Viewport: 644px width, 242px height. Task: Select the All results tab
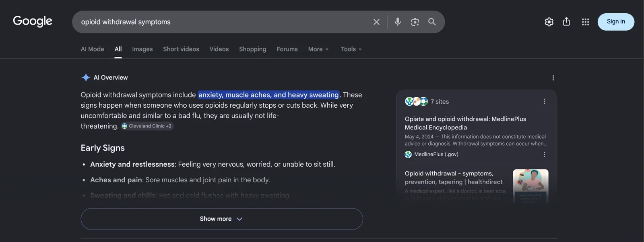point(118,49)
